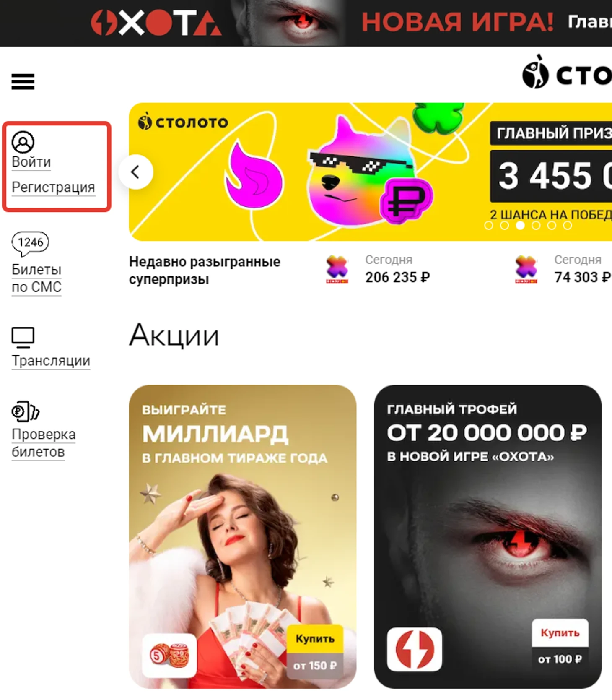The image size is (612, 700).
Task: Open the Регистрация link
Action: pyautogui.click(x=53, y=187)
